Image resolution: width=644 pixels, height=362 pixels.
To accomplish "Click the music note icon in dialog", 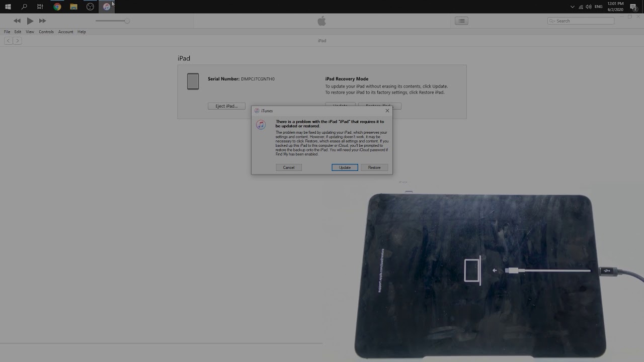I will tap(261, 125).
